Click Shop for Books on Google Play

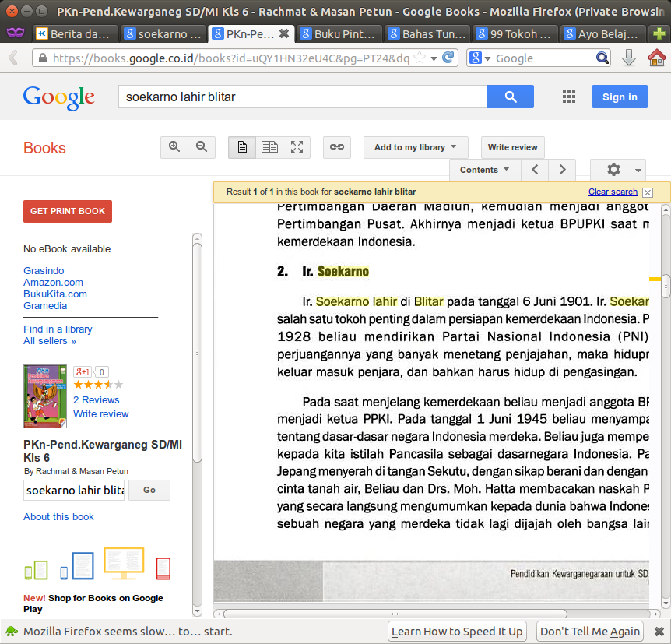93,604
